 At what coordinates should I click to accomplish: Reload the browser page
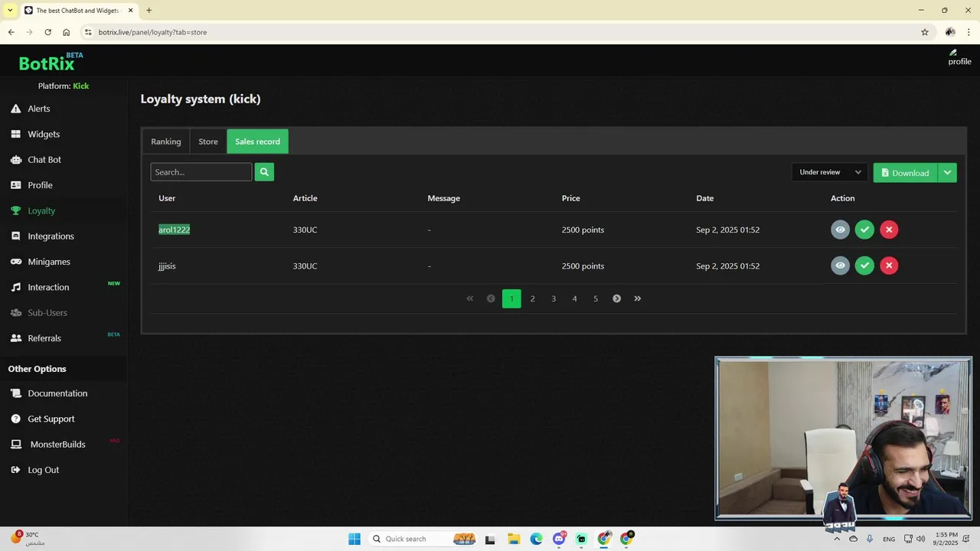click(x=47, y=32)
